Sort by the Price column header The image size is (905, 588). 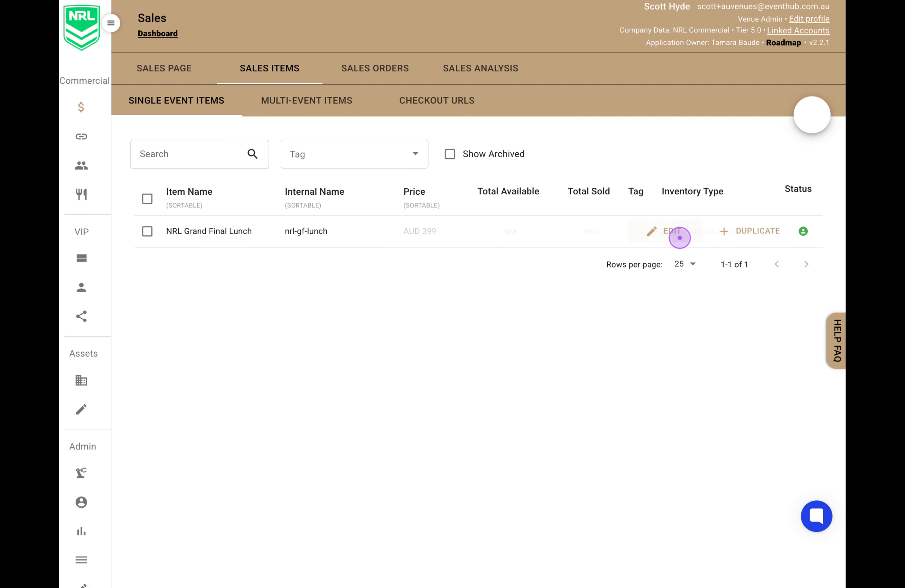point(414,192)
